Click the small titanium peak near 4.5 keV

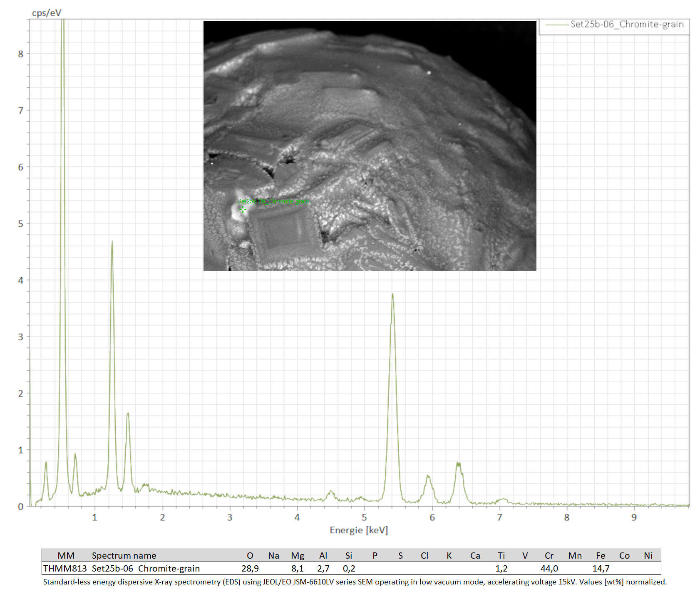(x=331, y=493)
